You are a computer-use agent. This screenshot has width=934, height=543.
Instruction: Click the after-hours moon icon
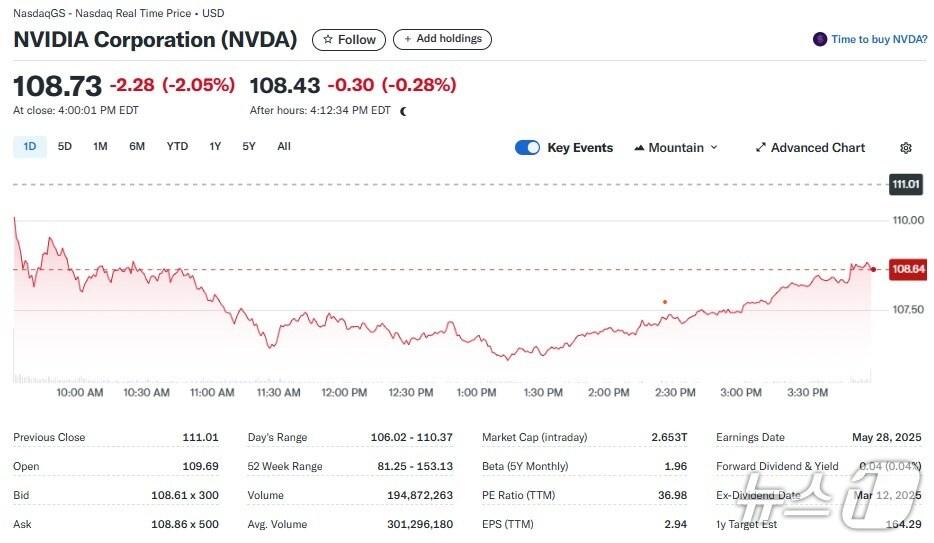pyautogui.click(x=404, y=111)
